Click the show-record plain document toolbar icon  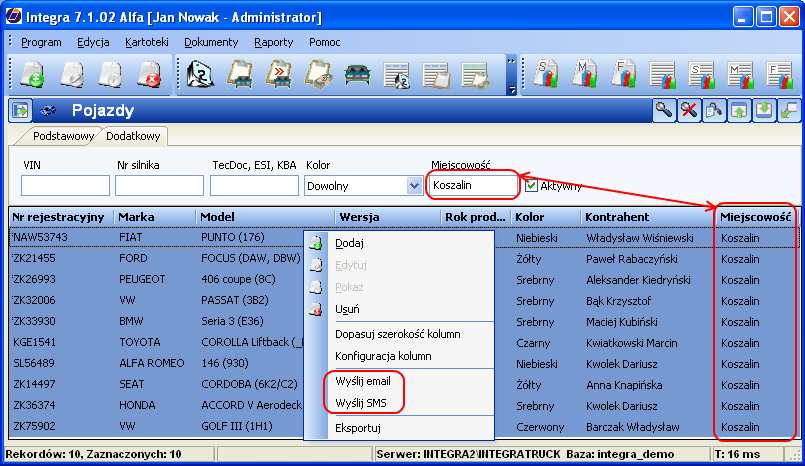point(110,75)
